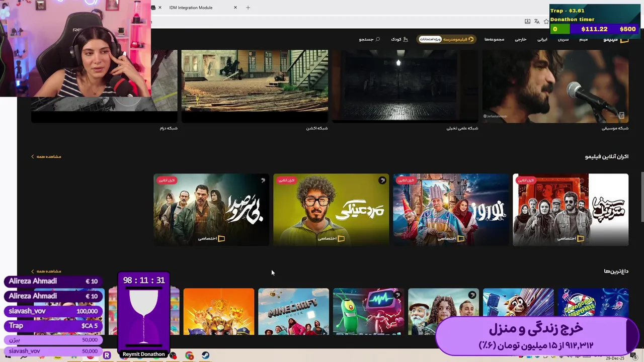
Task: Click the داغ‌ترین‌ها section title
Action: (x=616, y=271)
